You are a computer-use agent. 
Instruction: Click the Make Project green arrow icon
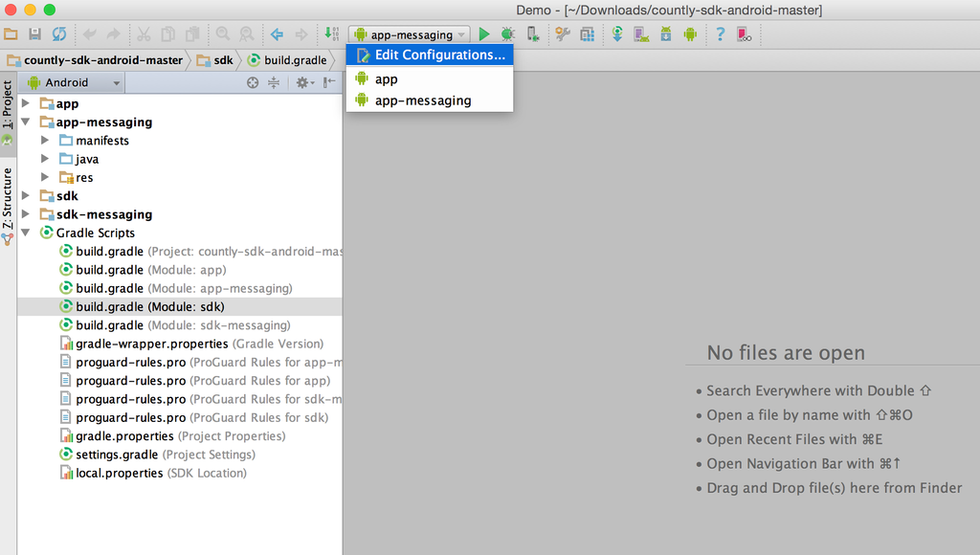[331, 33]
